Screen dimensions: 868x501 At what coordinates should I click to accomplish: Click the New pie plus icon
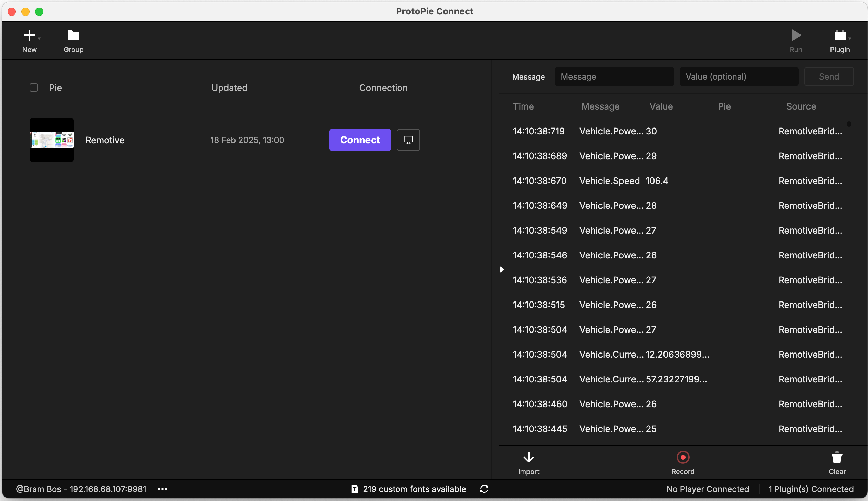point(29,35)
